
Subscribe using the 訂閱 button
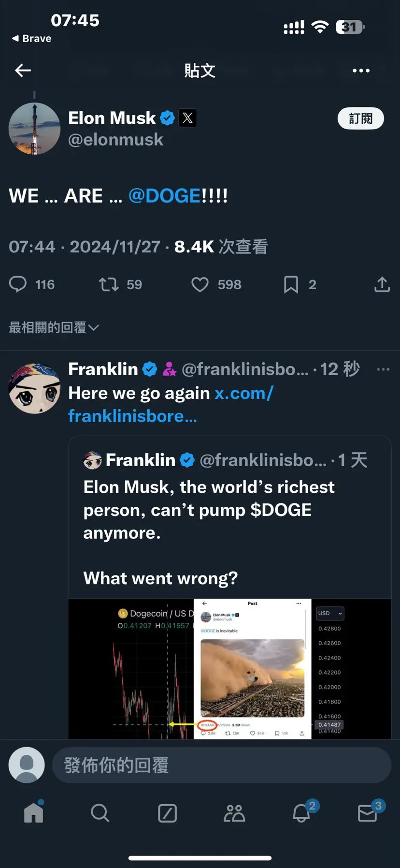[360, 118]
